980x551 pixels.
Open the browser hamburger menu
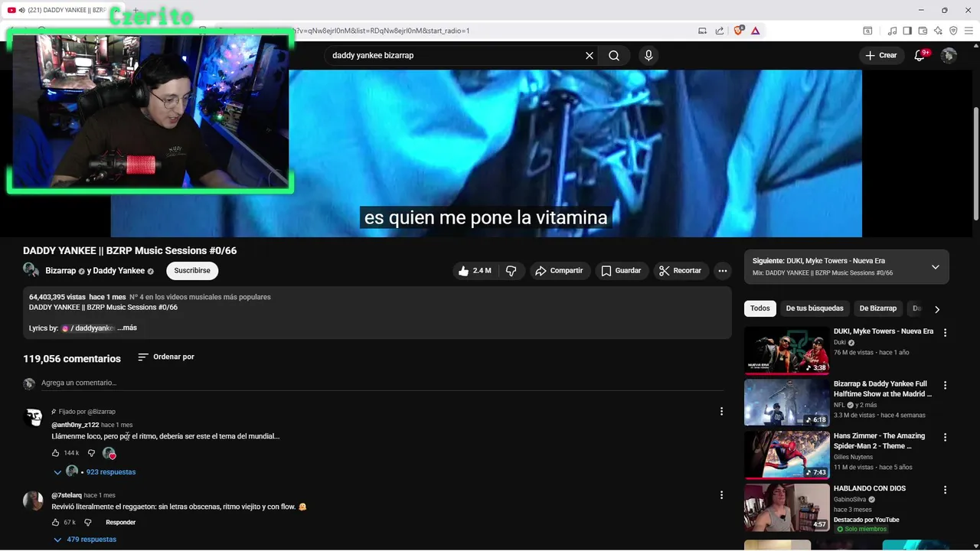tap(969, 31)
